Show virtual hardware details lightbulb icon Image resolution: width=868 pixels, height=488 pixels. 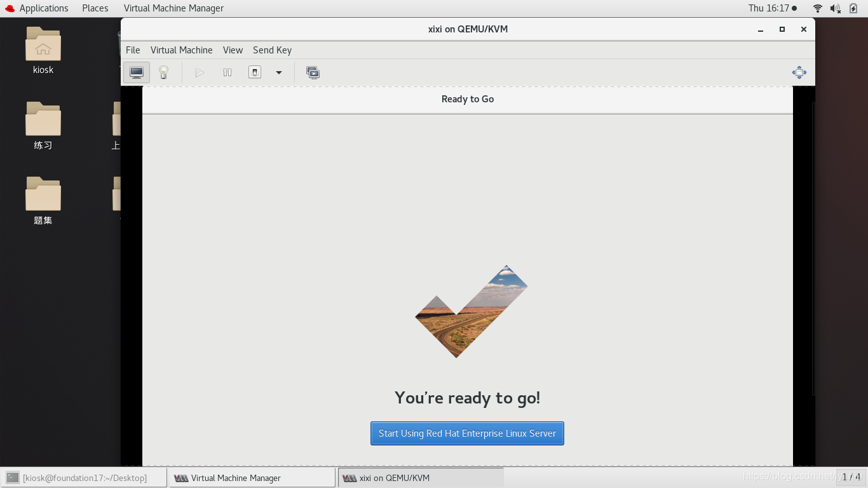(x=163, y=72)
